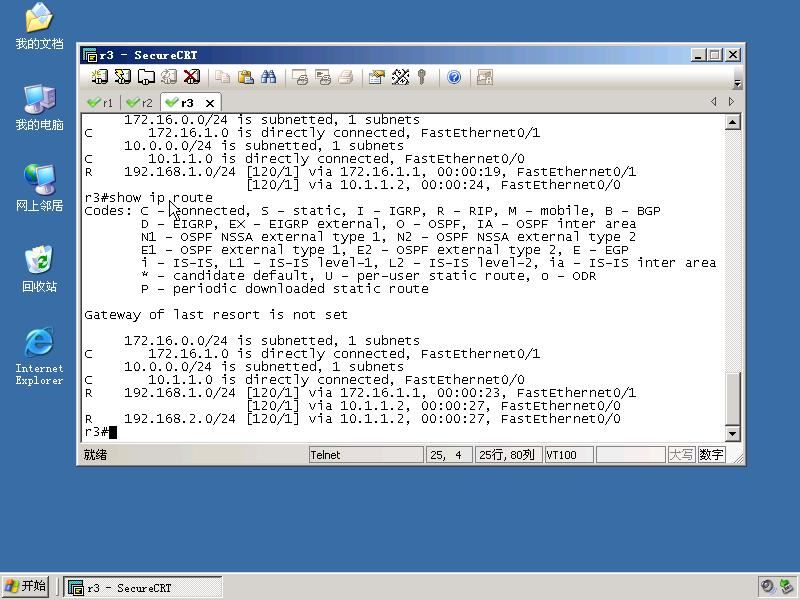Viewport: 800px width, 600px height.
Task: Click the Quick Connect lightning icon
Action: point(122,77)
